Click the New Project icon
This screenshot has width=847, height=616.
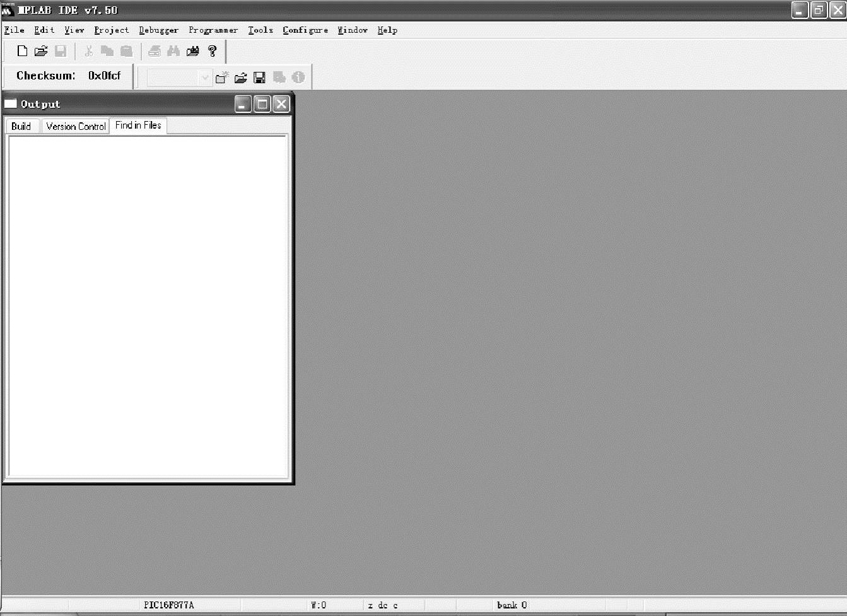tap(221, 78)
